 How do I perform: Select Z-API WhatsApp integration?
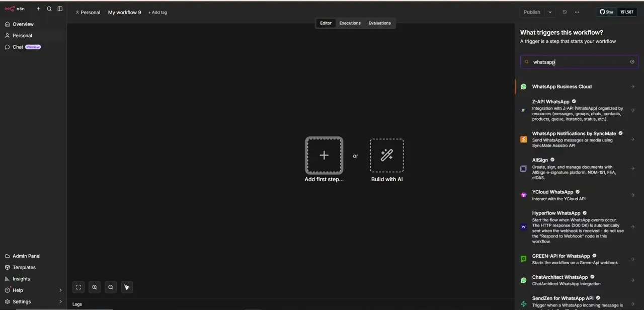pyautogui.click(x=577, y=110)
